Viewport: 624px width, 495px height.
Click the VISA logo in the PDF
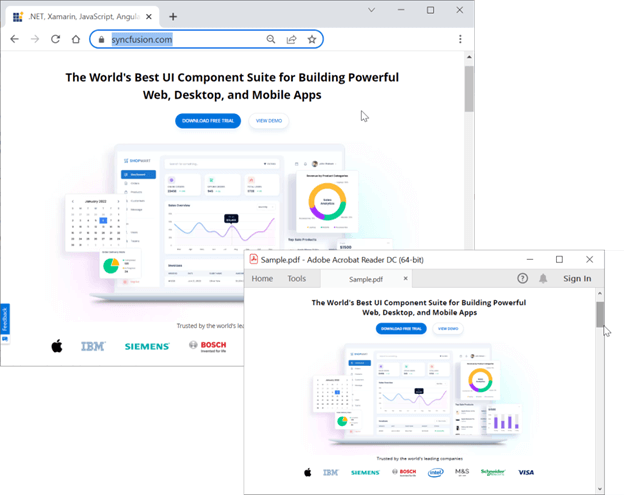click(x=526, y=472)
